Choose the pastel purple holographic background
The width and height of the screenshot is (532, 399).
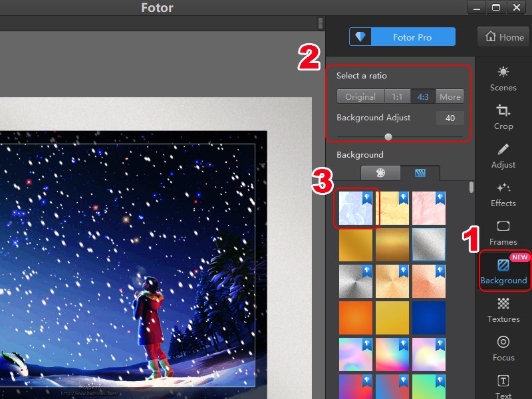point(356,354)
